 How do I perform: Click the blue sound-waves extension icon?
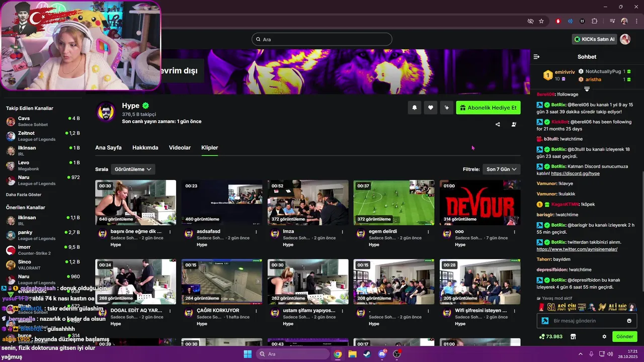(570, 21)
